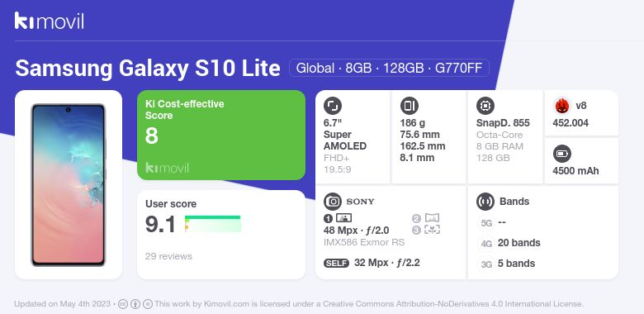Click the 29 reviews link
Image resolution: width=644 pixels, height=314 pixels.
168,256
